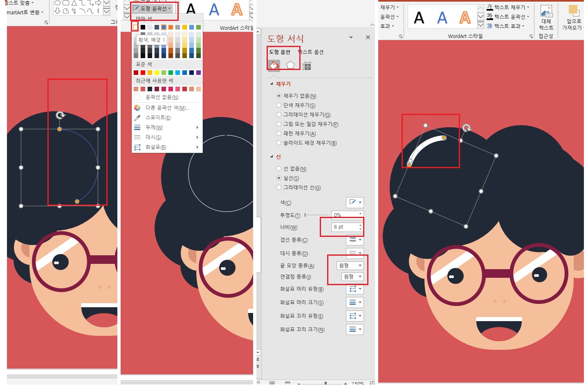Click the rotation handle of arc shape
Viewport: 588px width, 387px height.
(61, 115)
